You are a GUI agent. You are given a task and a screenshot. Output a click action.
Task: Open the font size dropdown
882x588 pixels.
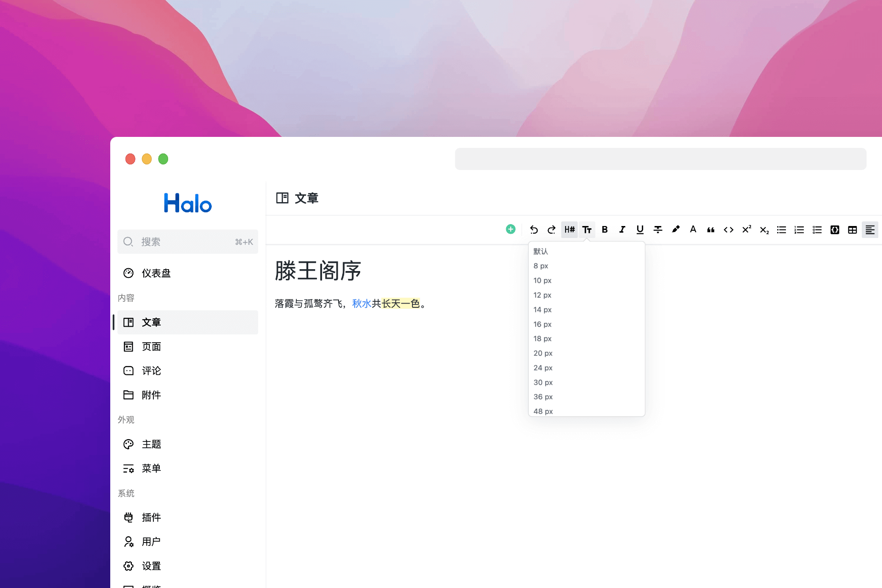[587, 230]
